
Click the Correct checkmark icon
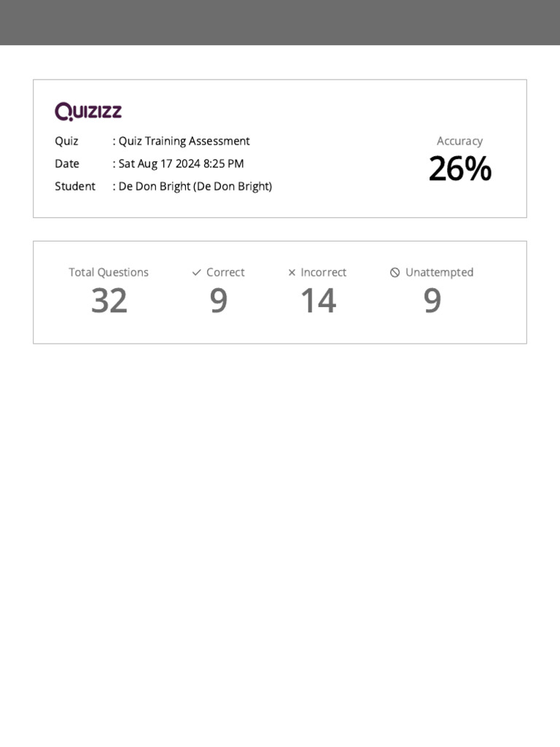point(196,273)
